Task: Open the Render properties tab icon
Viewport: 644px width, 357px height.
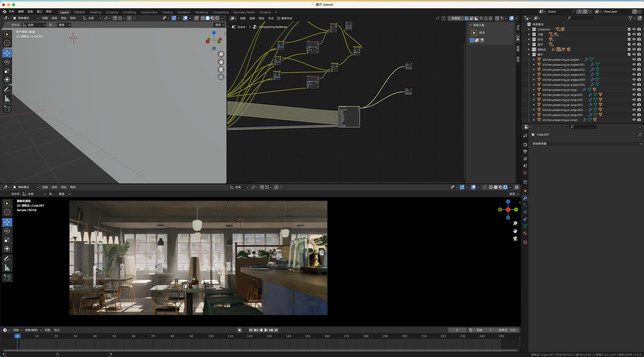Action: (525, 144)
